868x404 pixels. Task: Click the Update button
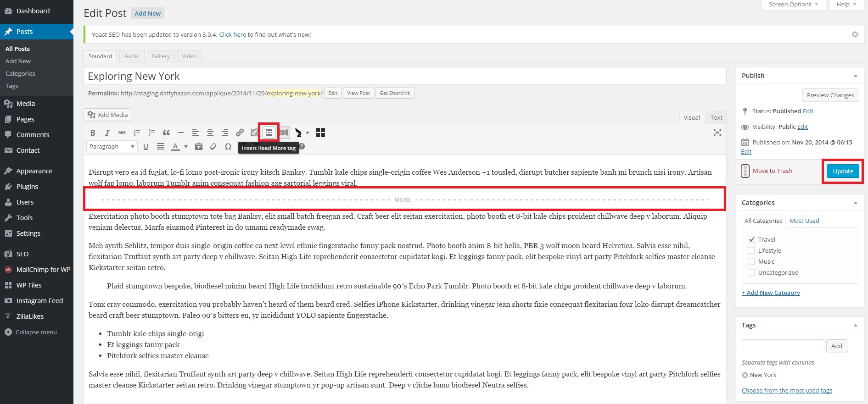coord(843,171)
